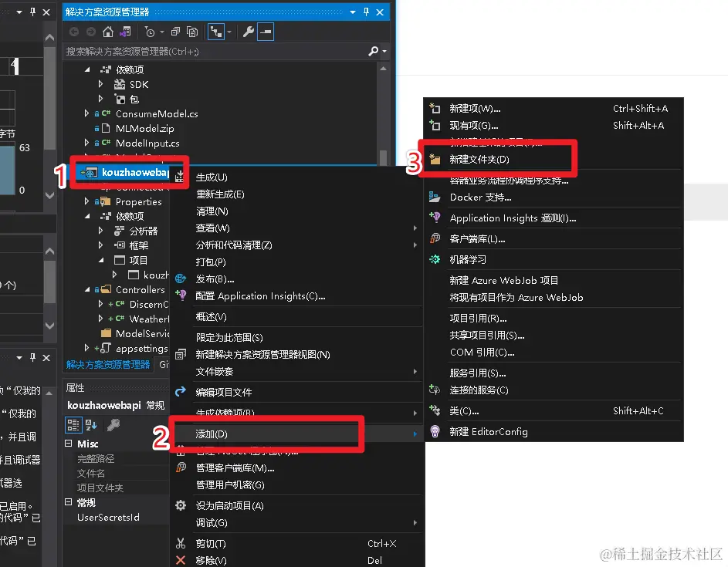Click the Alphabetical sort icon in Properties panel
The image size is (728, 567).
pyautogui.click(x=91, y=424)
